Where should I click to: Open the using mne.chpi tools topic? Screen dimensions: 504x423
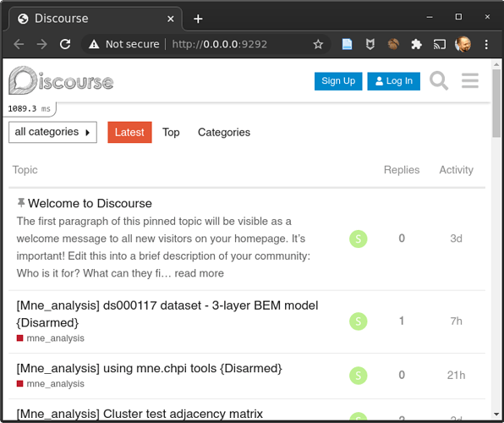149,368
